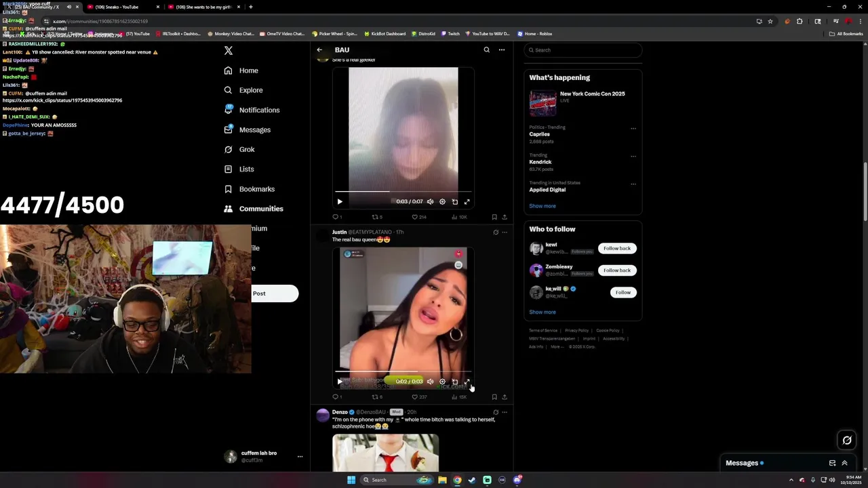This screenshot has height=488, width=868.
Task: View analytics of post with 10K views
Action: coord(460,217)
